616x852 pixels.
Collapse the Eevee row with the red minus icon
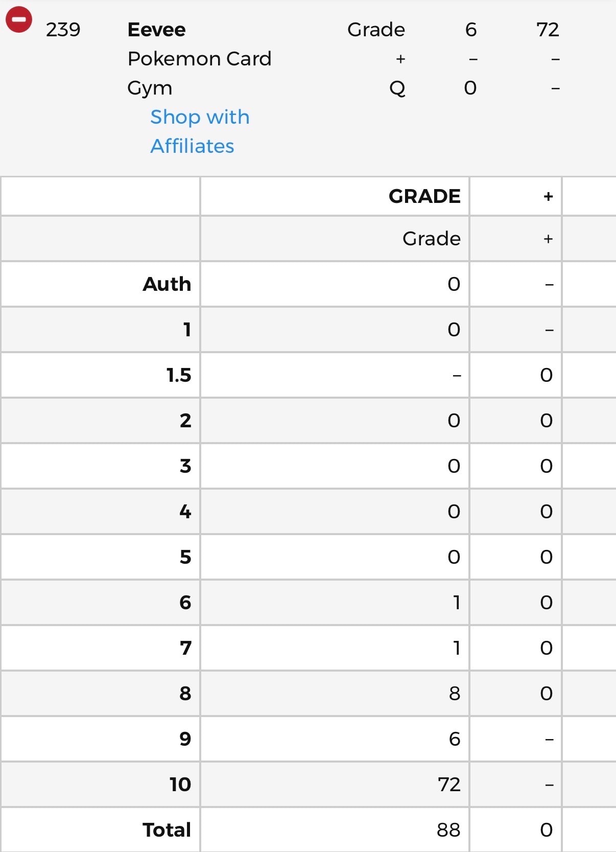19,19
